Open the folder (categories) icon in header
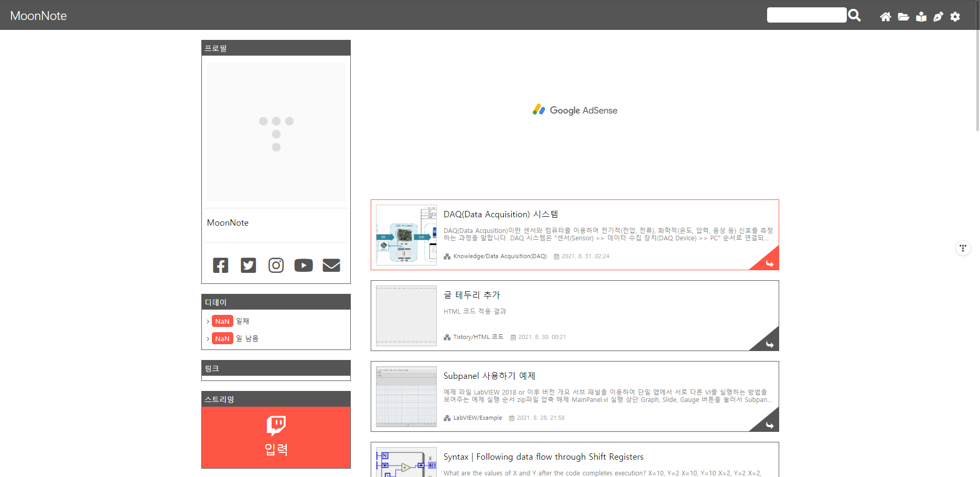Image resolution: width=980 pixels, height=477 pixels. pos(903,17)
